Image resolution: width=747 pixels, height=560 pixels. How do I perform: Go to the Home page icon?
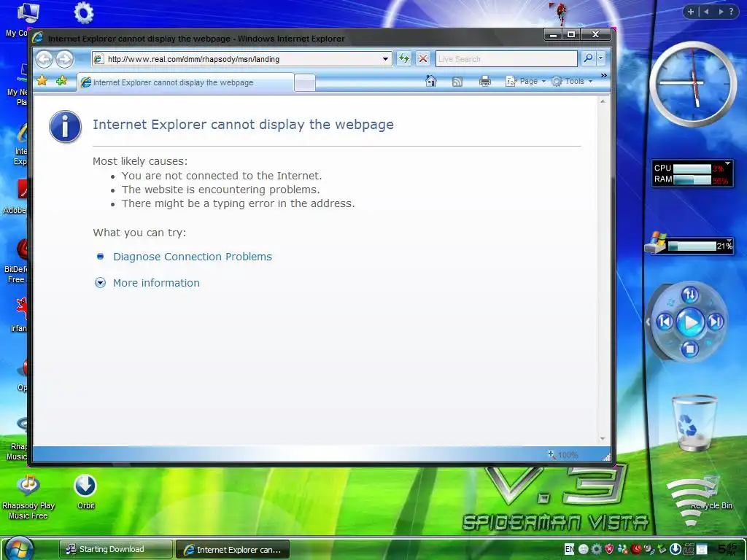tap(431, 82)
